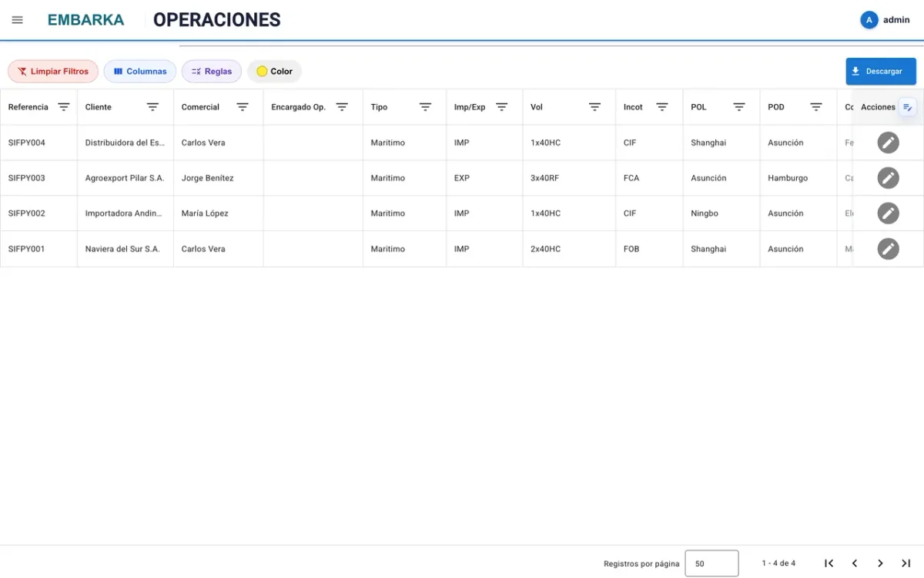Open filter for Tipo column
Viewport: 924px width, 578px height.
point(425,107)
